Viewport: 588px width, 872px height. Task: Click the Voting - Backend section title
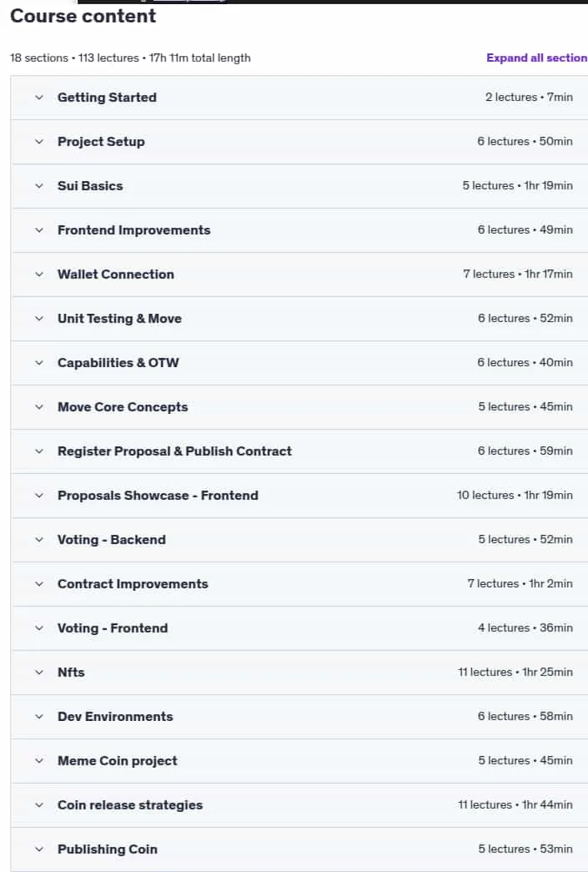click(112, 539)
